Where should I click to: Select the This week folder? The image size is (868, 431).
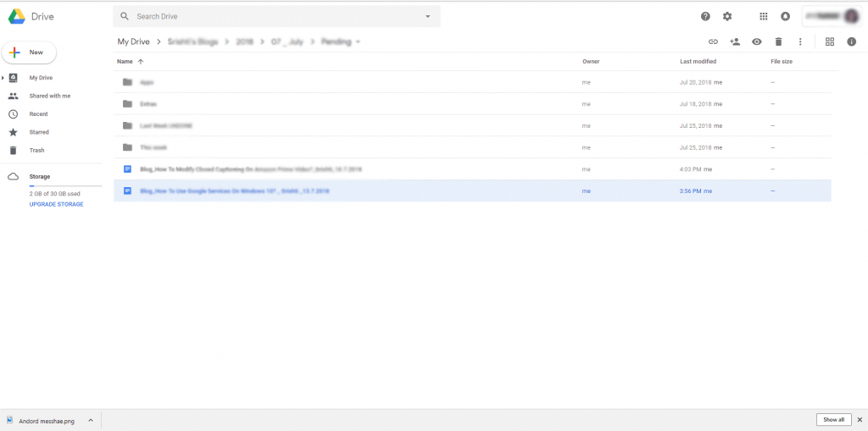472,147
